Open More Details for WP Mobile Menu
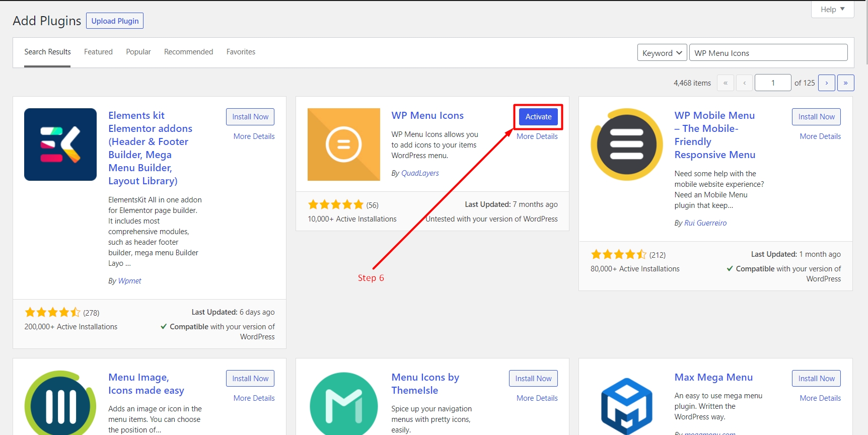The height and width of the screenshot is (435, 868). [x=820, y=136]
